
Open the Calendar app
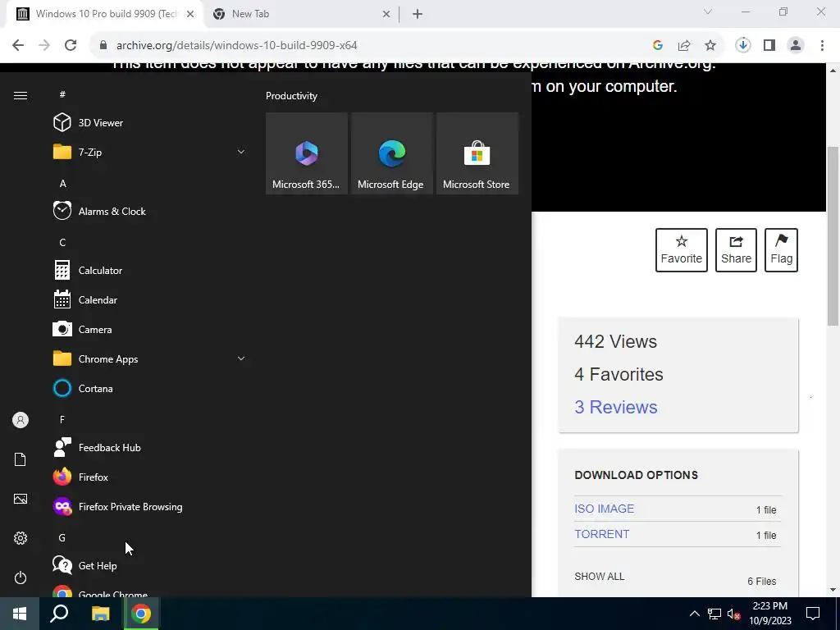[x=149, y=300]
